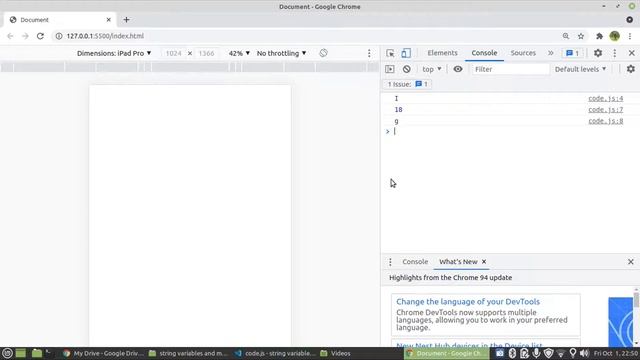The height and width of the screenshot is (360, 640).
Task: Toggle the live expression eye icon
Action: coord(458,69)
